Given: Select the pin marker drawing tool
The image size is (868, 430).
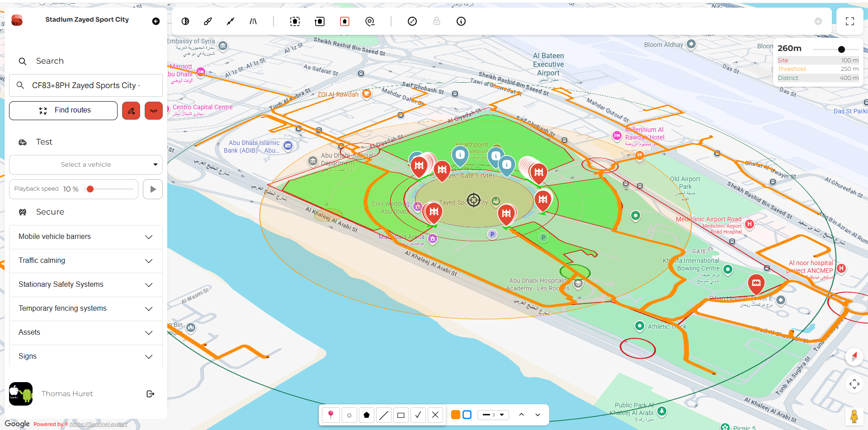Looking at the screenshot, I should [331, 415].
